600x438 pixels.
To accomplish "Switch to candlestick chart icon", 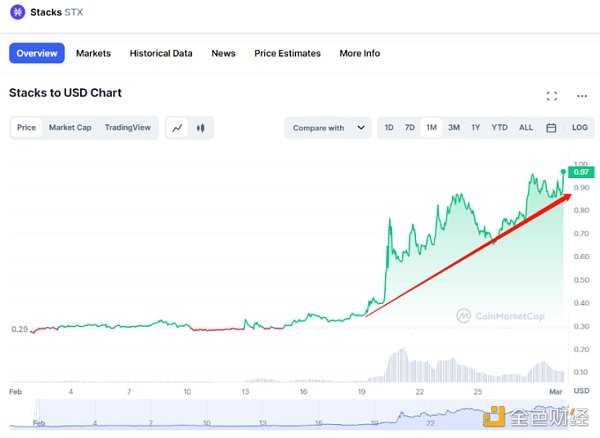I will tap(200, 128).
